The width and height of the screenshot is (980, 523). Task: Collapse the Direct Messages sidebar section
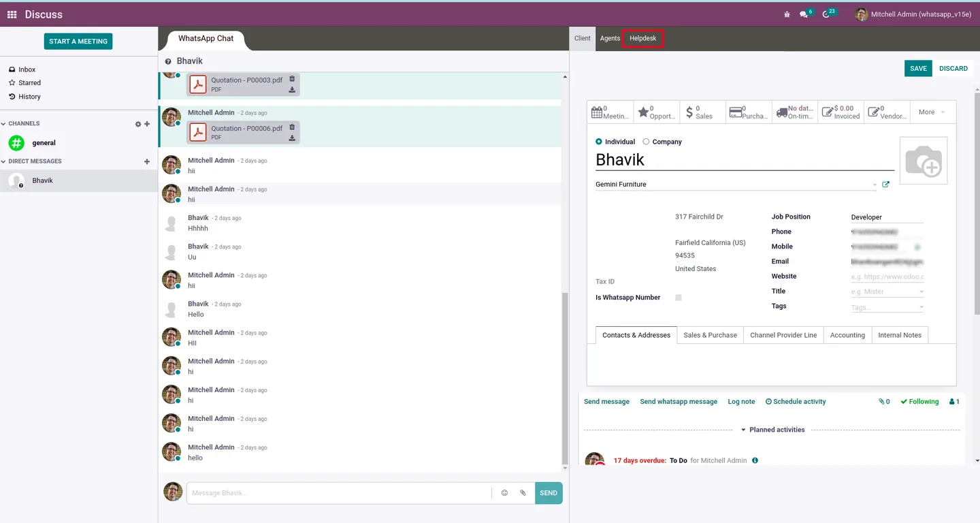[31, 161]
